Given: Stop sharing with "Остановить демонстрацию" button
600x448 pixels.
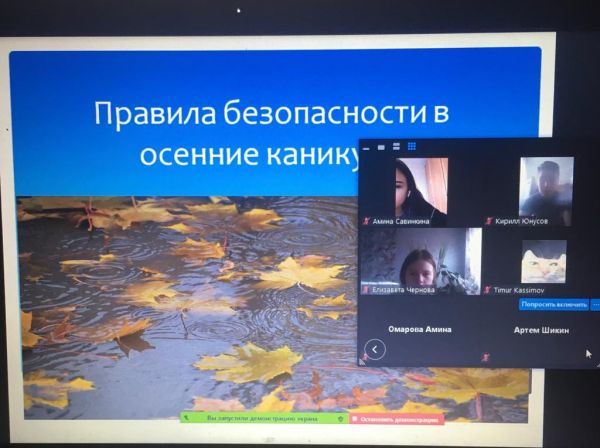Looking at the screenshot, I should [400, 418].
